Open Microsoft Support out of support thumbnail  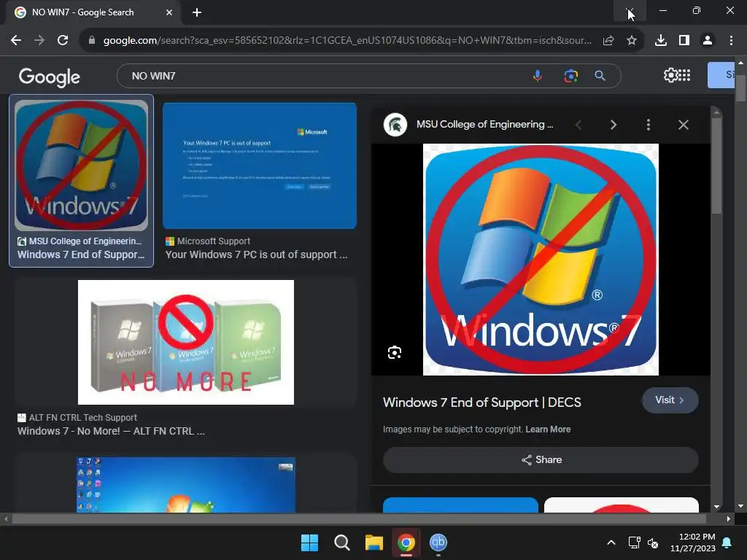(x=260, y=166)
